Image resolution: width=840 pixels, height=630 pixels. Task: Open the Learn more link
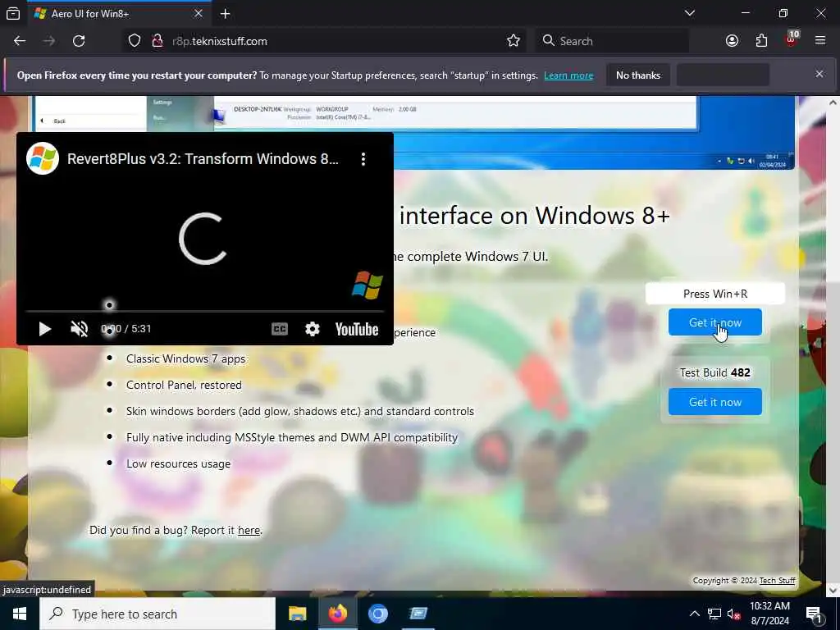tap(568, 75)
